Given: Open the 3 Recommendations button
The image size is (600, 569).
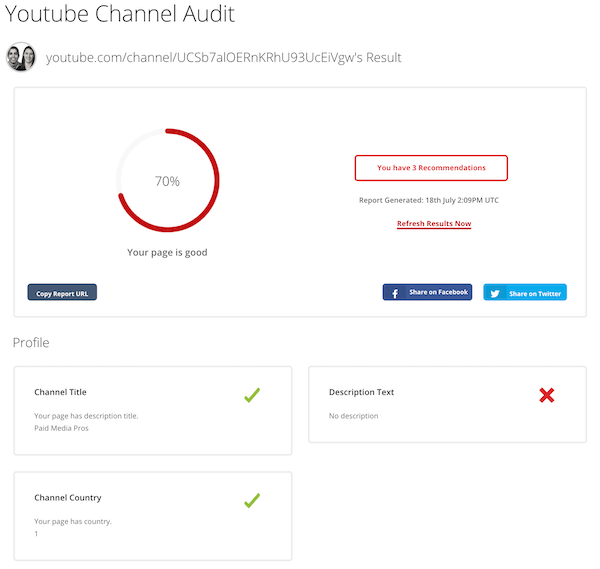Looking at the screenshot, I should pos(431,168).
